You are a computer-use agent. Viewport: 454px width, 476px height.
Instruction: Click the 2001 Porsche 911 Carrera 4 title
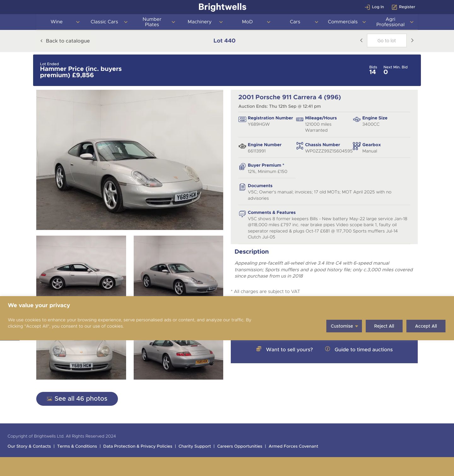pyautogui.click(x=289, y=97)
